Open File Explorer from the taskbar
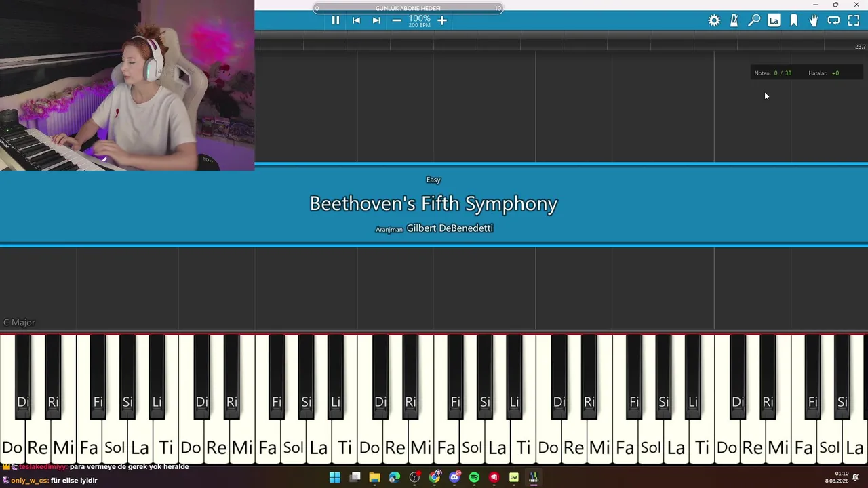The width and height of the screenshot is (868, 488). pyautogui.click(x=374, y=478)
